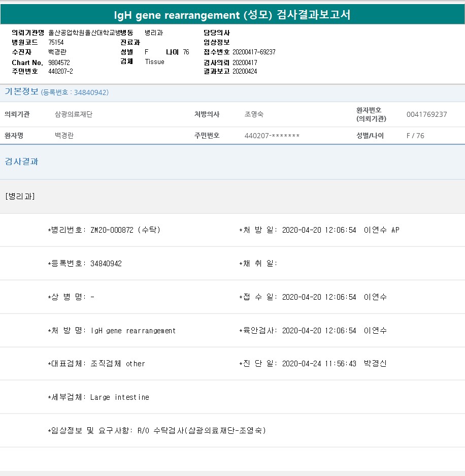Select 처방일 timestamp '2020-04-20 12:06:54 이연수 AP'
This screenshot has height=476, width=465.
341,230
